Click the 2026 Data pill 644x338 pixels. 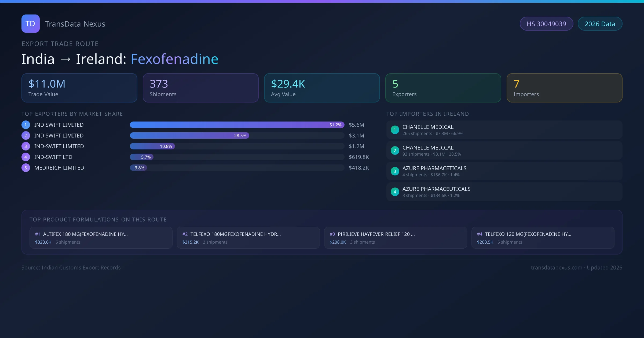600,24
